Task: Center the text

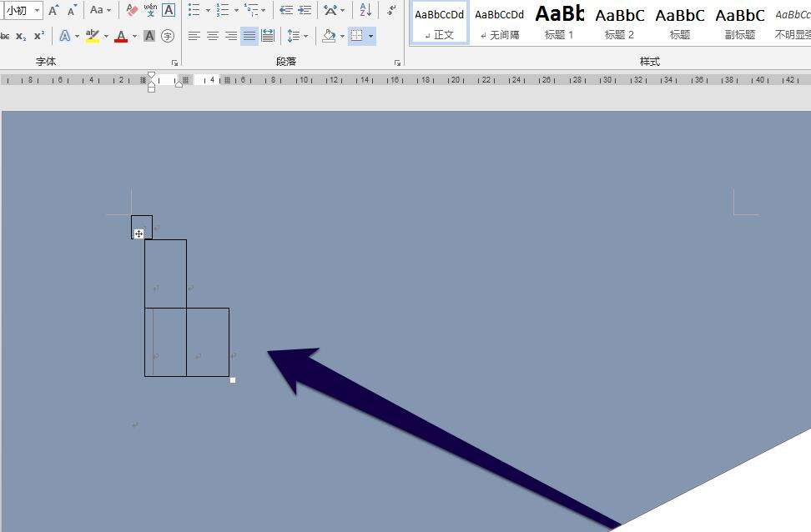Action: pos(213,36)
